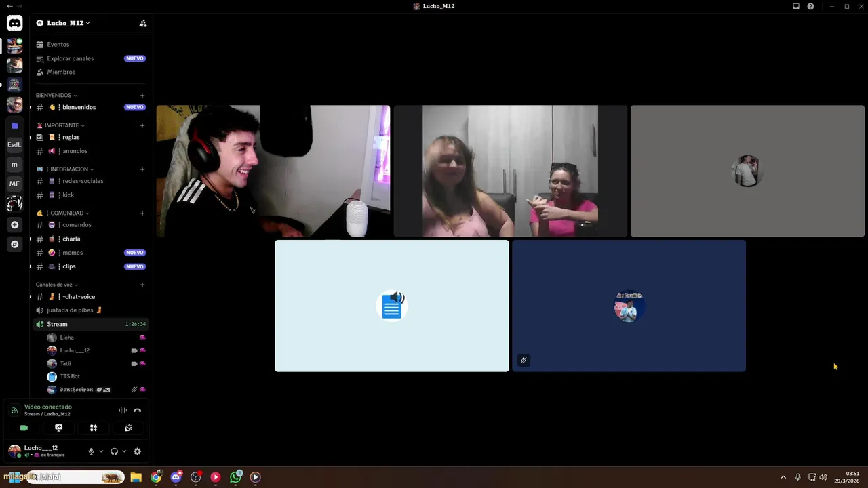Screen dimensions: 868x488
Task: Click the Vídeo conectado status link
Action: (x=47, y=407)
